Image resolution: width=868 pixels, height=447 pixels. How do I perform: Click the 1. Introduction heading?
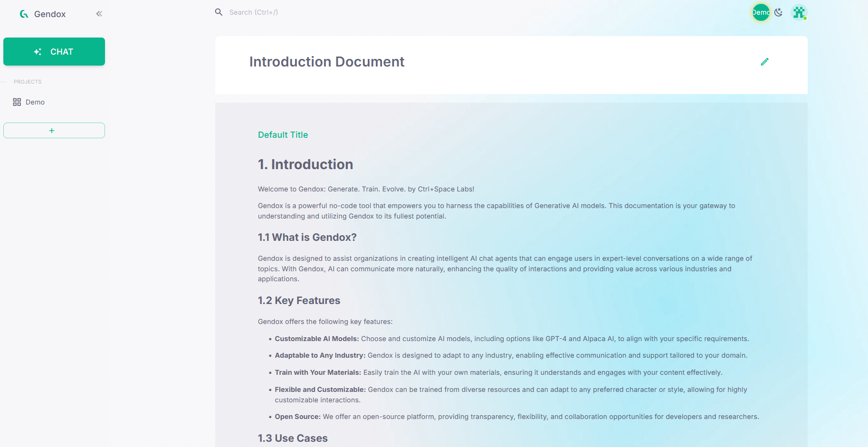click(305, 164)
